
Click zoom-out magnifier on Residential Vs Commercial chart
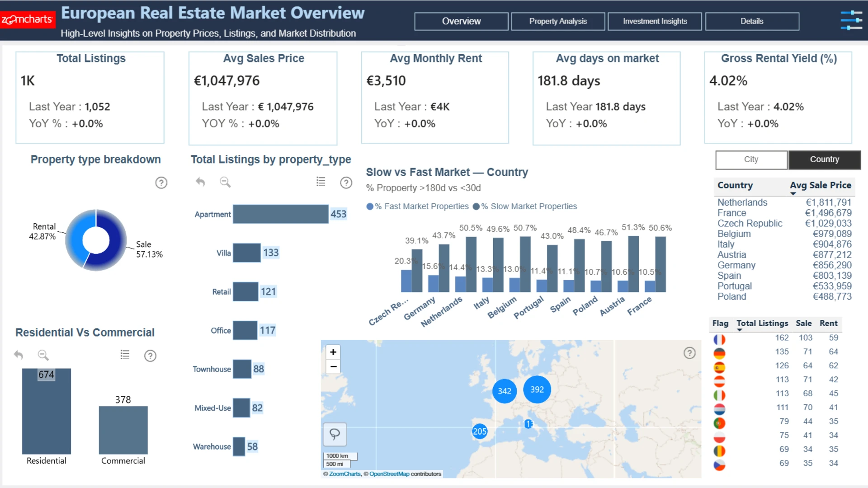click(43, 355)
